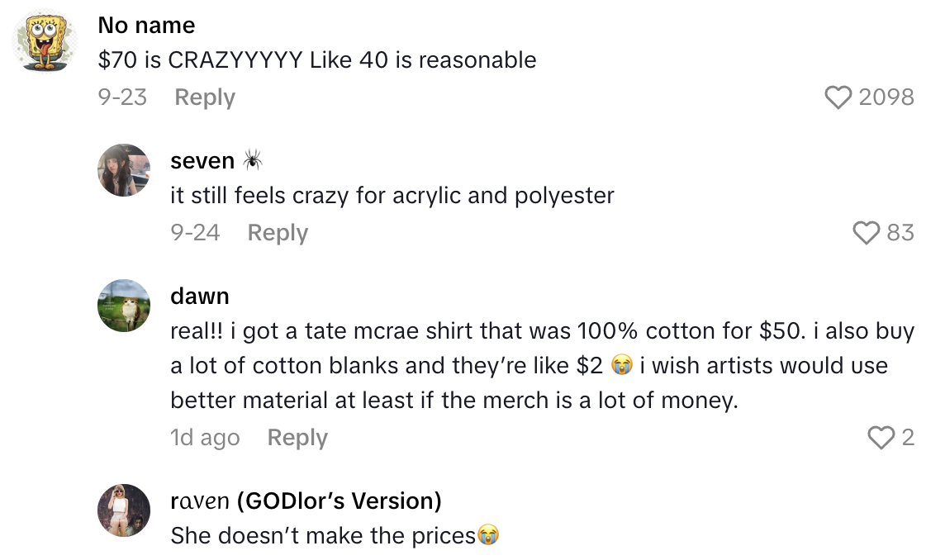This screenshot has height=560, width=945.
Task: Reply to seven's comment
Action: (277, 233)
